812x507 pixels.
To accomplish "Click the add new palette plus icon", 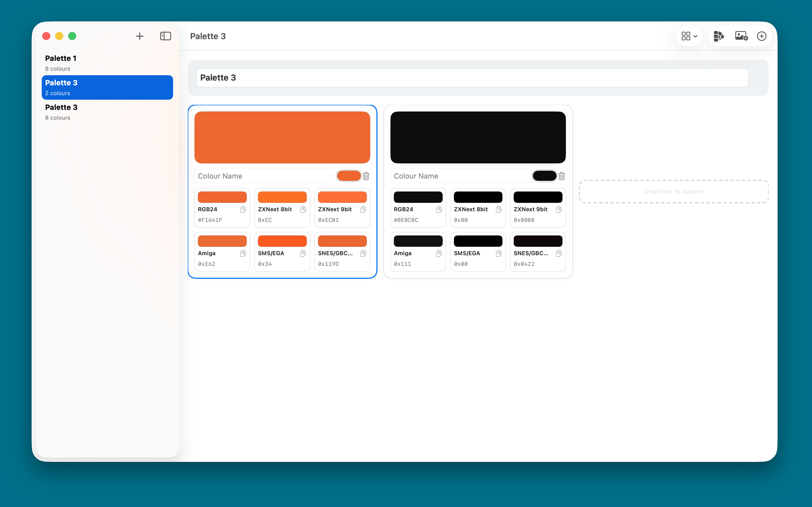I will 140,36.
